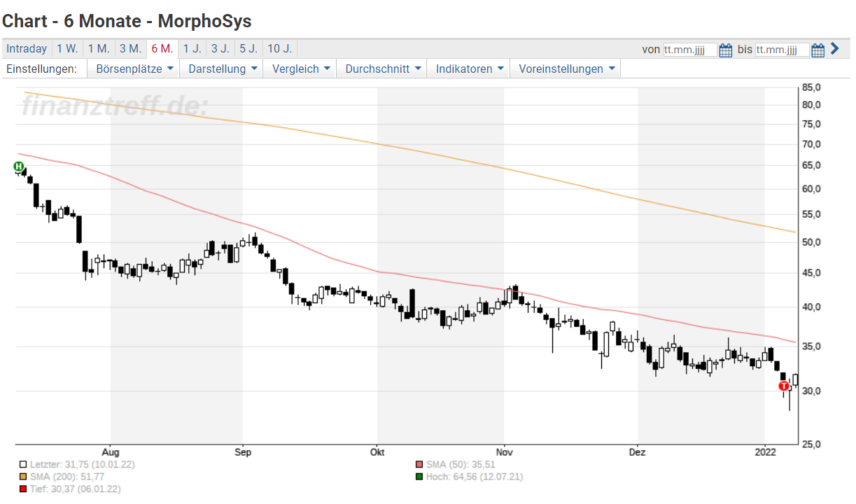Switch to the Intraday timeframe
Screen dimensions: 856x504
tap(27, 49)
